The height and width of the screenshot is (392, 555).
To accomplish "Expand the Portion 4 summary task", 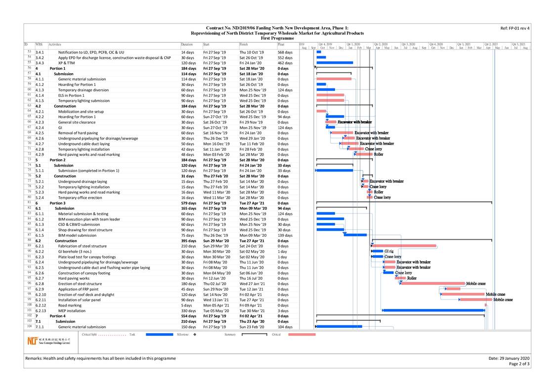I will coord(57,316).
